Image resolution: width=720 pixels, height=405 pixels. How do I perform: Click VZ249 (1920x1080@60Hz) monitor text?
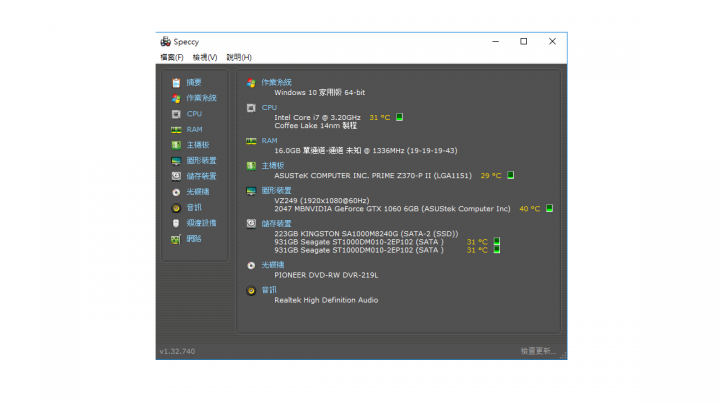click(x=321, y=201)
